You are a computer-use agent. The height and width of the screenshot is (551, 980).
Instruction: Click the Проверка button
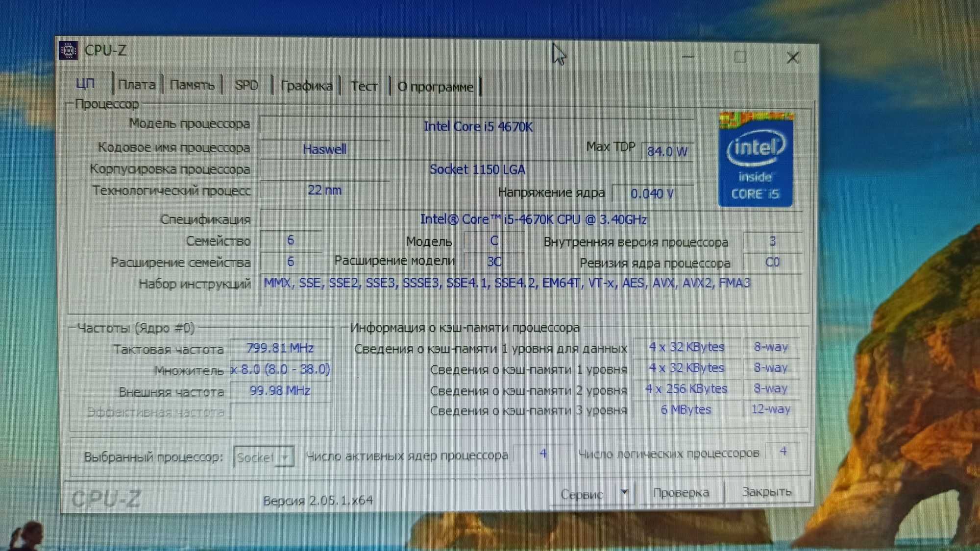point(681,492)
